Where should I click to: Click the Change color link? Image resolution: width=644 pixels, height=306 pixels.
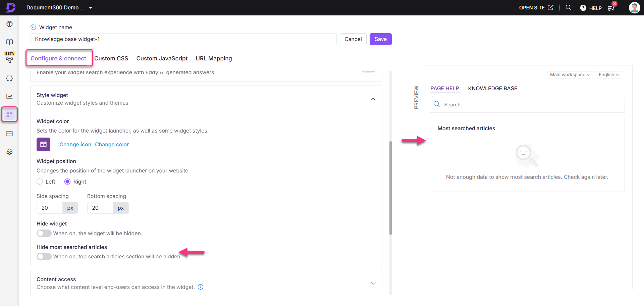[112, 144]
